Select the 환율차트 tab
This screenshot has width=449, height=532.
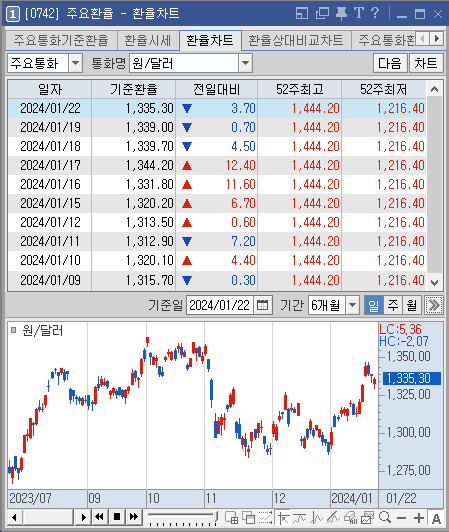point(210,40)
